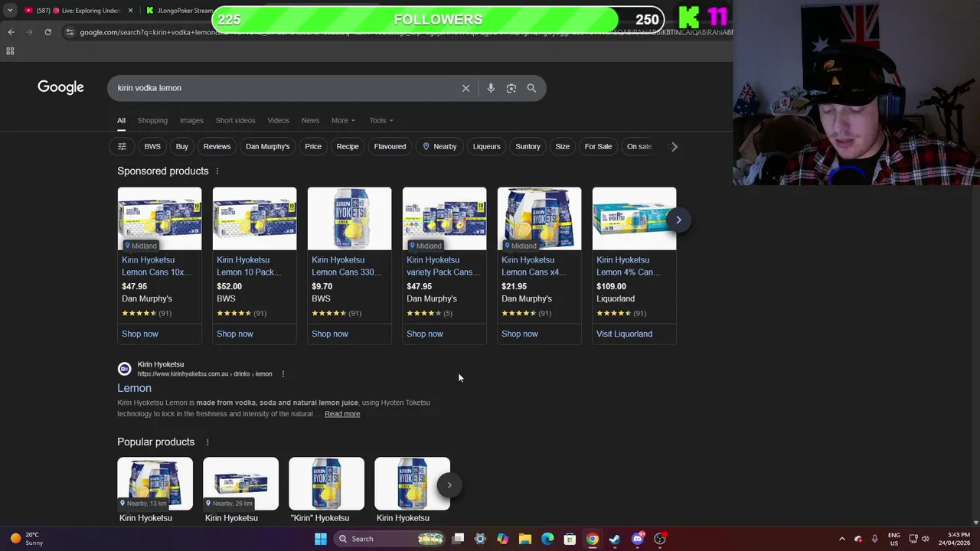The width and height of the screenshot is (980, 551).
Task: Open File Explorer from taskbar
Action: [524, 539]
